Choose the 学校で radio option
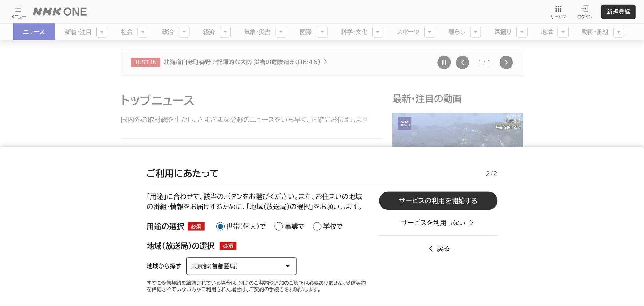644x306 pixels. (x=317, y=226)
